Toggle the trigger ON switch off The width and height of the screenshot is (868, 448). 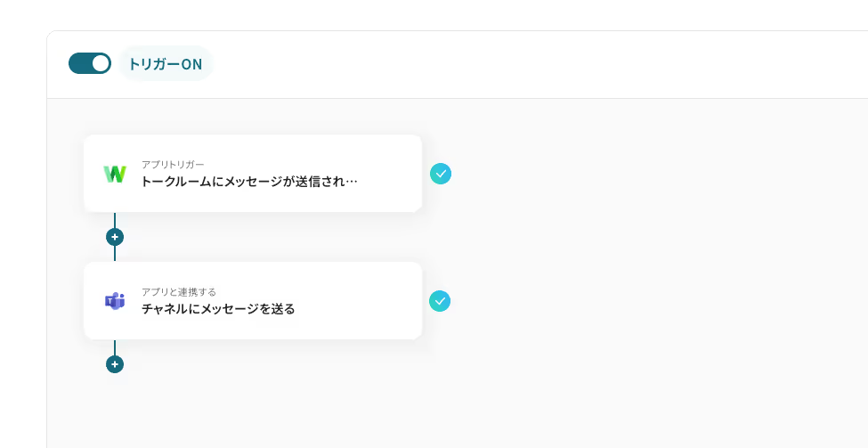click(x=89, y=63)
